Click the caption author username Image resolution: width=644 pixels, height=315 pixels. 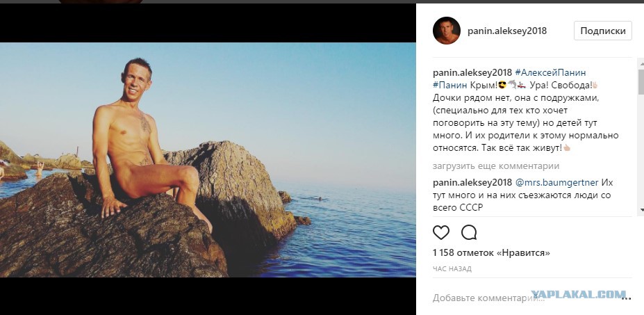coord(472,72)
